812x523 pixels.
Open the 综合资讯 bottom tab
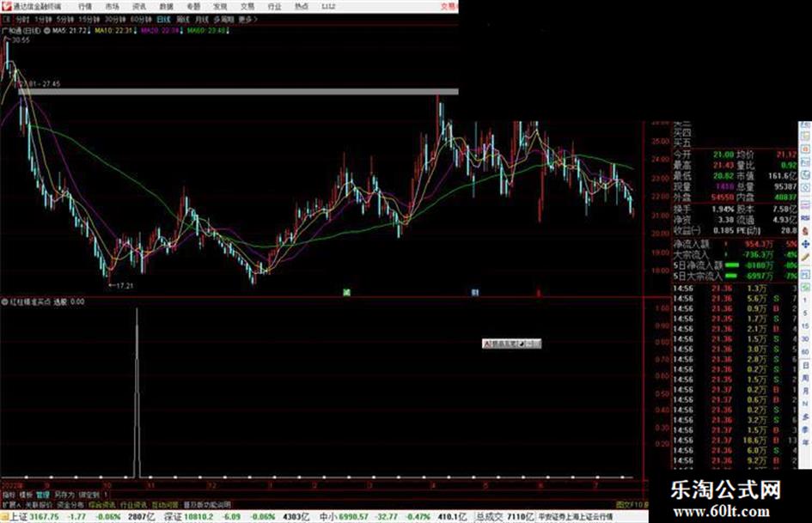tap(101, 504)
